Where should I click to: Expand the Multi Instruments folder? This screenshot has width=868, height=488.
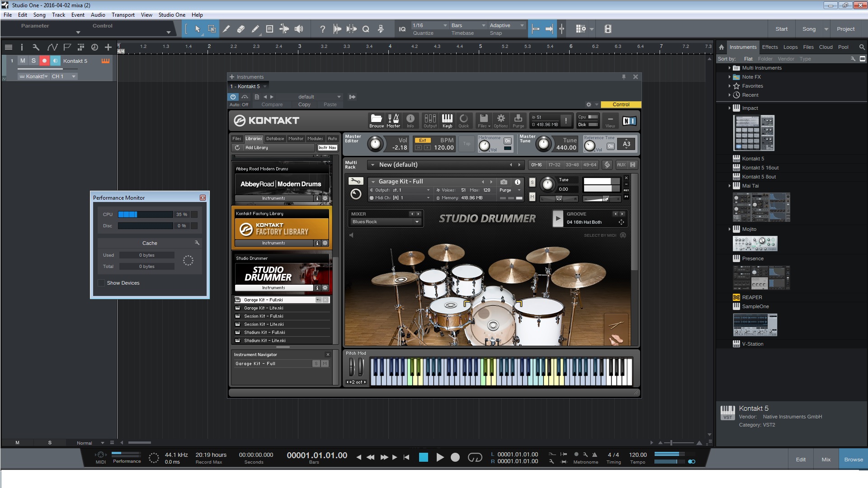coord(729,68)
